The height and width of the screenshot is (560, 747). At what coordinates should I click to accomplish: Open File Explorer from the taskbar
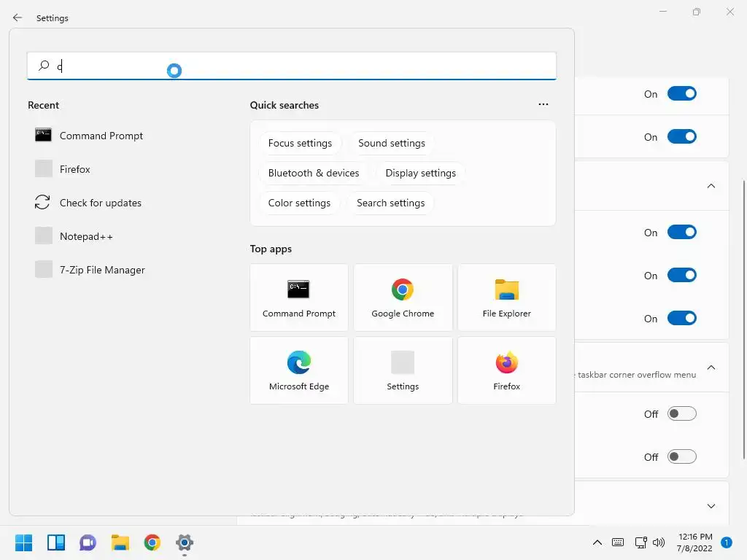coord(120,542)
